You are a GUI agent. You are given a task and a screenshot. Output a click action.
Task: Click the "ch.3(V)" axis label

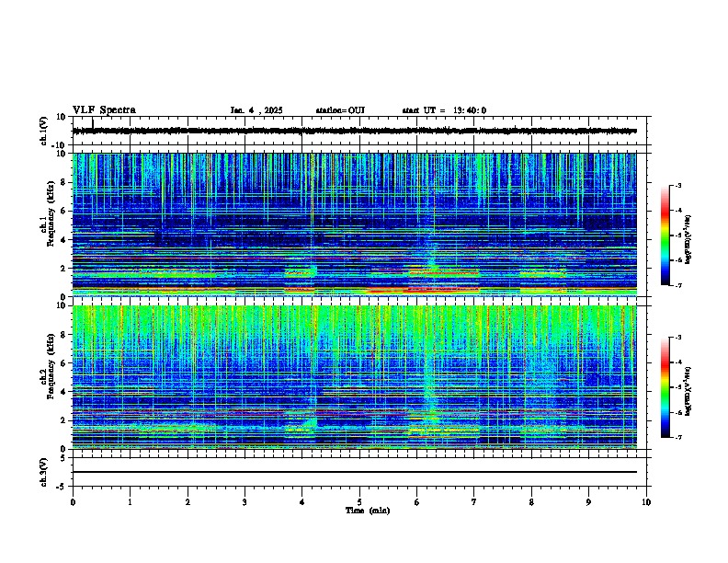[x=44, y=472]
